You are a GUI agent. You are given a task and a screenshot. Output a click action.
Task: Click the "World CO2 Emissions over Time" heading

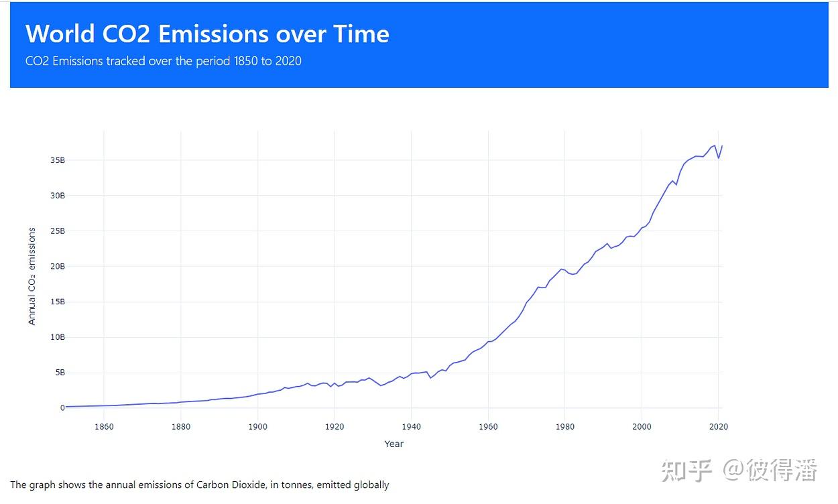coord(207,34)
